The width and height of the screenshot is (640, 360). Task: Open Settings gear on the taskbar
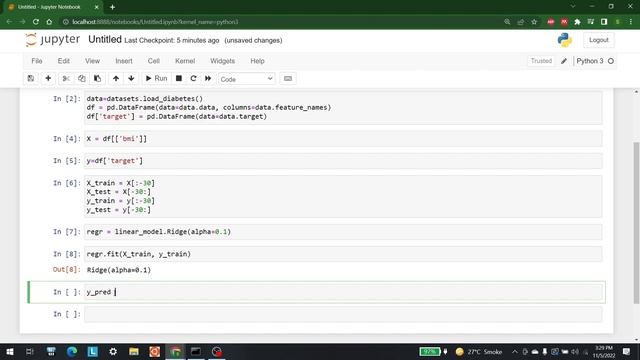113,351
